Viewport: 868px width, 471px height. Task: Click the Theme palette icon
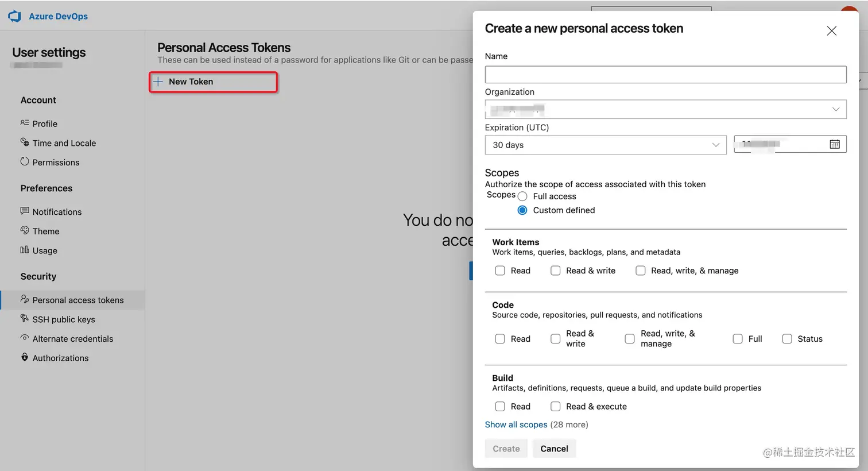pos(25,230)
